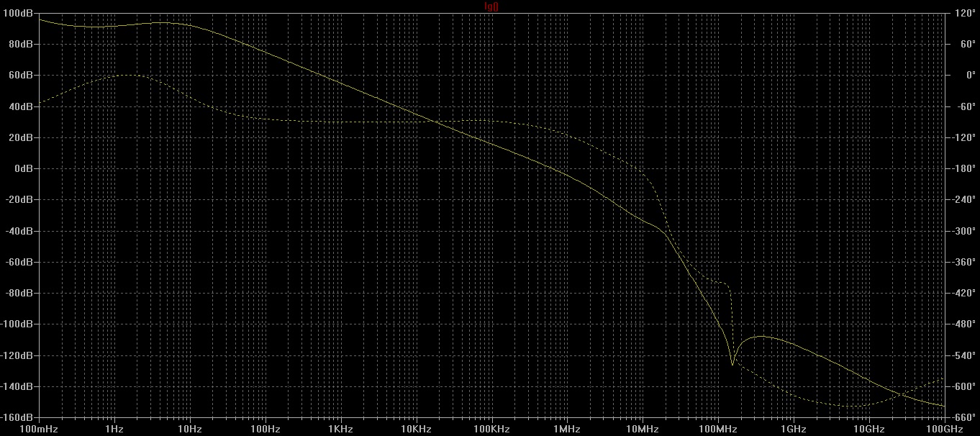Click the -120° label on the right axis
This screenshot has height=436, width=980.
pyautogui.click(x=963, y=137)
